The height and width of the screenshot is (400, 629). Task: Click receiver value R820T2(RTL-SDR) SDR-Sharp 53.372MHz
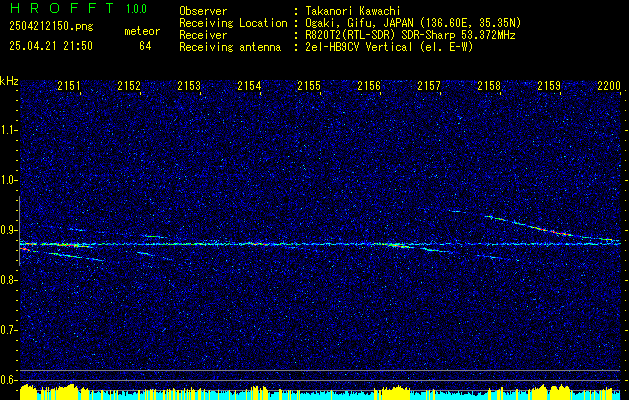tap(410, 35)
